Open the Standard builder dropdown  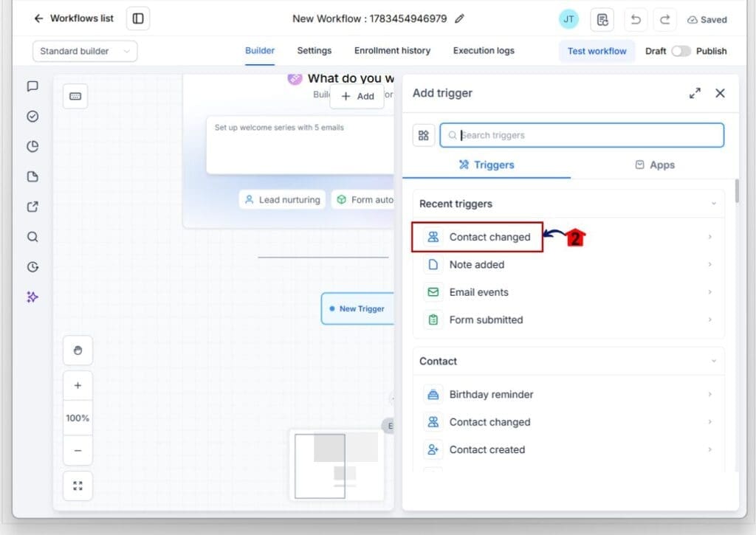click(85, 51)
